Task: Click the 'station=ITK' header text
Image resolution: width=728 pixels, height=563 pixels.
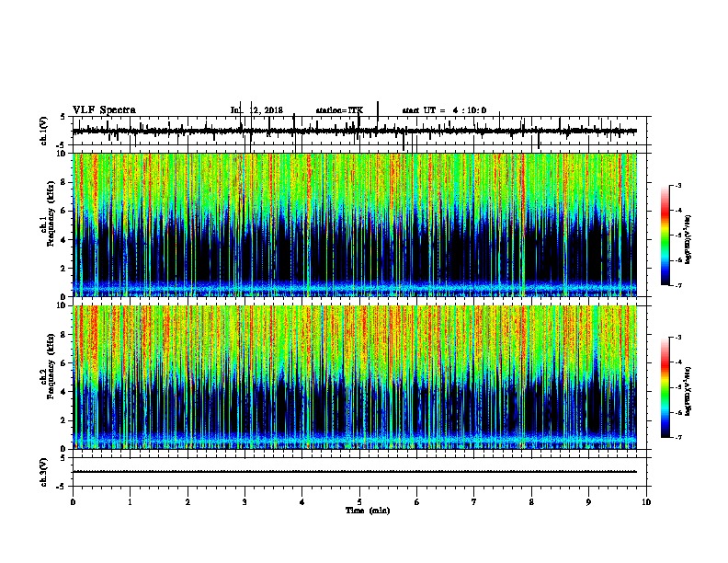Action: (x=339, y=110)
